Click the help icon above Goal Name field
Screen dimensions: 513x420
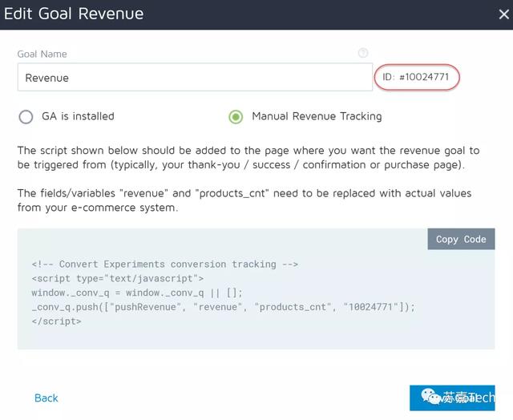point(363,53)
